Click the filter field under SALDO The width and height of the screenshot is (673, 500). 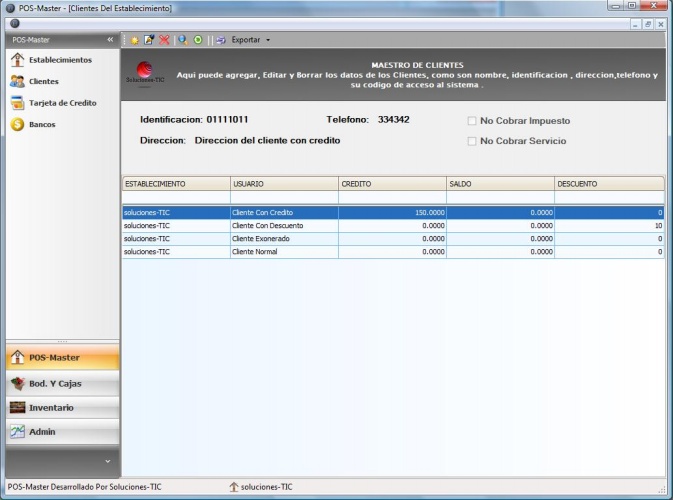[500, 197]
